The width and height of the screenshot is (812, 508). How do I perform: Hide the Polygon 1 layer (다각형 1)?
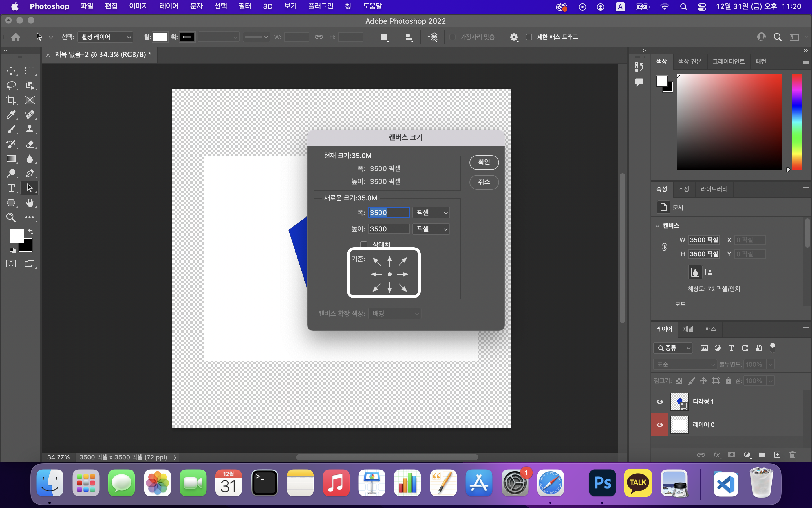(x=660, y=402)
